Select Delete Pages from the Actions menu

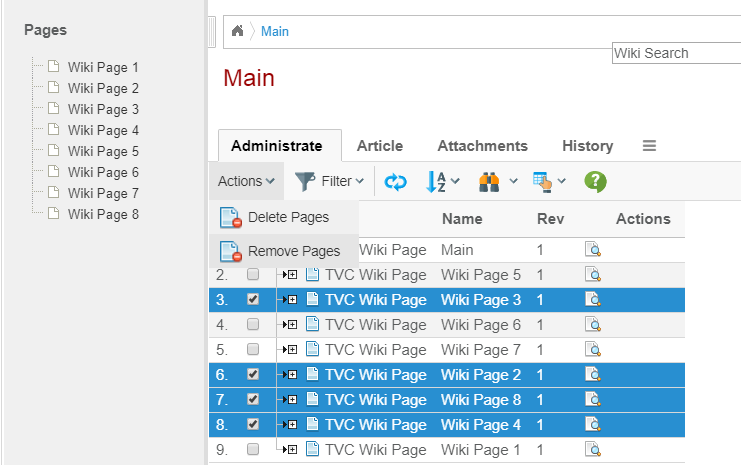click(287, 217)
